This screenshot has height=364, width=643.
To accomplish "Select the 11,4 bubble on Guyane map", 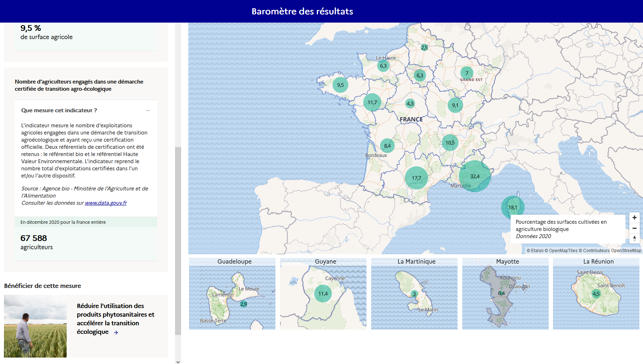I will coord(323,294).
